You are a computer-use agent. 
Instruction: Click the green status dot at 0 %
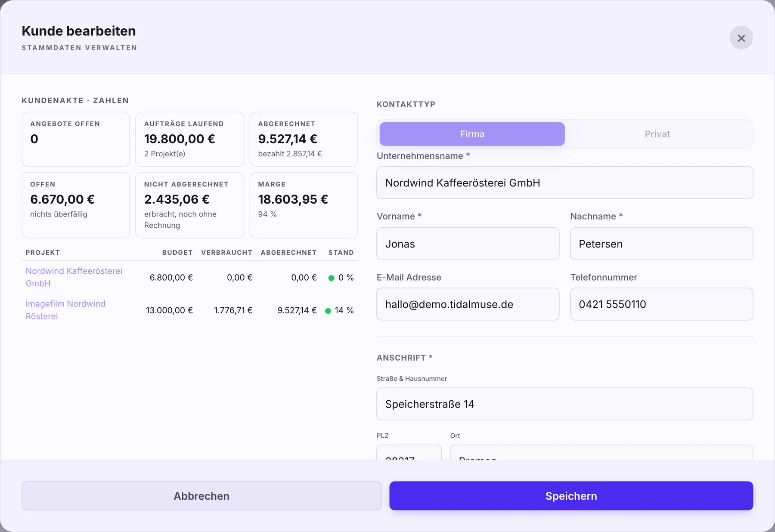pos(331,278)
